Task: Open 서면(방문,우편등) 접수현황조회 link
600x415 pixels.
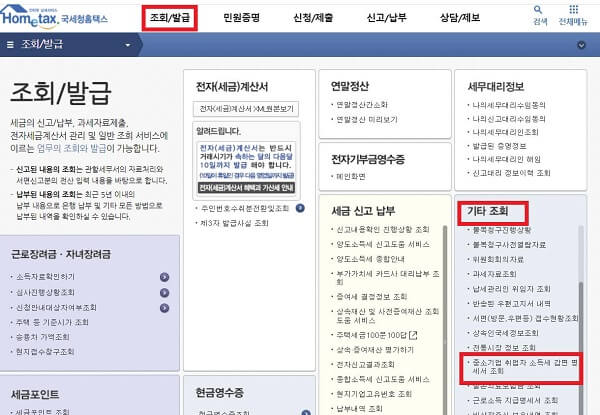Action: click(x=525, y=319)
